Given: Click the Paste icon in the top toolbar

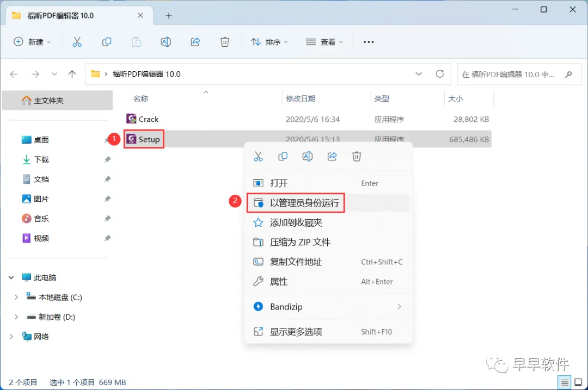Looking at the screenshot, I should click(136, 42).
